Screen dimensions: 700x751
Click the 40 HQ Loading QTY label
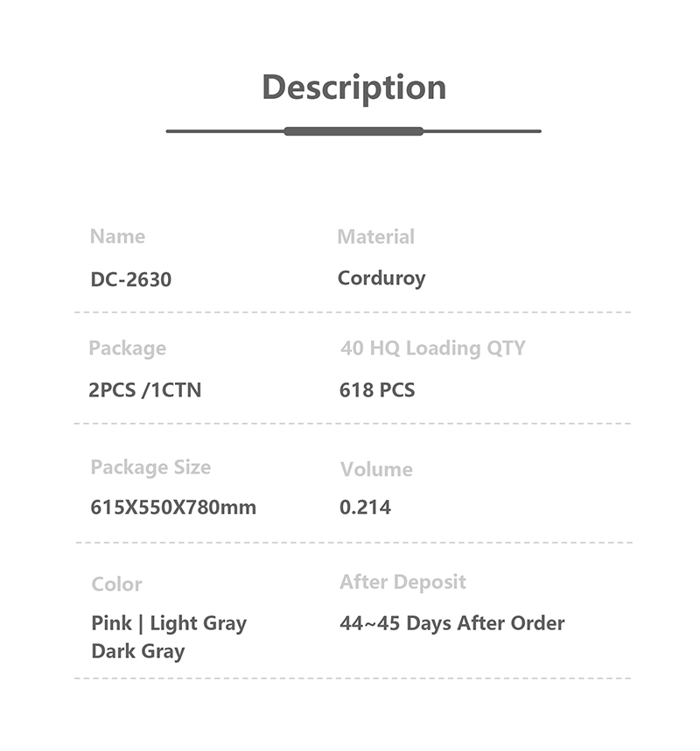point(433,348)
